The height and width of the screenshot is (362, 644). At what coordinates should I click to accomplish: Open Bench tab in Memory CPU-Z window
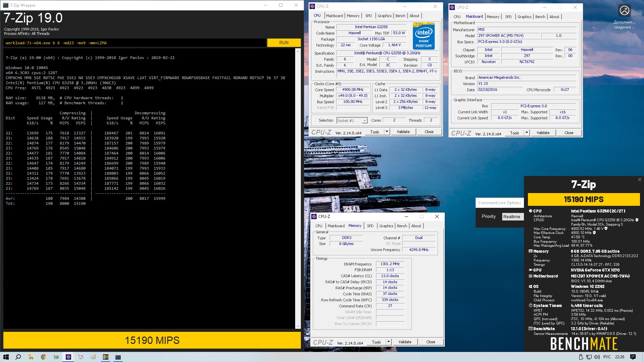coord(402,226)
